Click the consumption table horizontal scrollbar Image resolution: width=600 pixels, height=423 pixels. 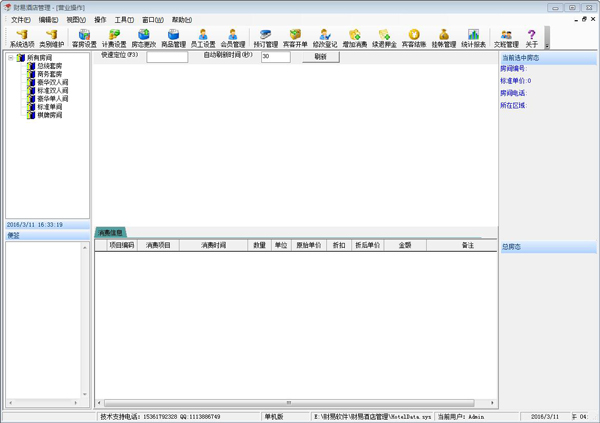tap(290, 403)
